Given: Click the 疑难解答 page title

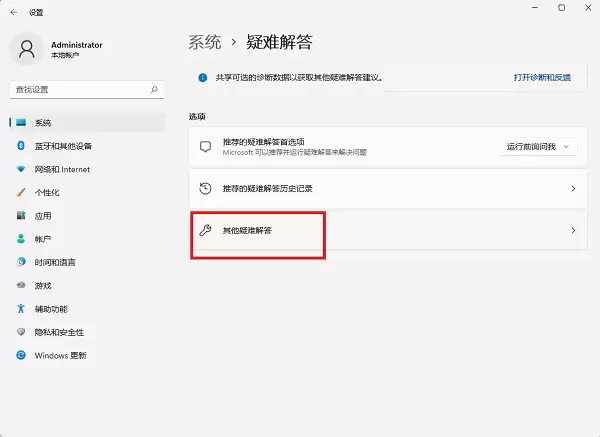Looking at the screenshot, I should click(279, 42).
